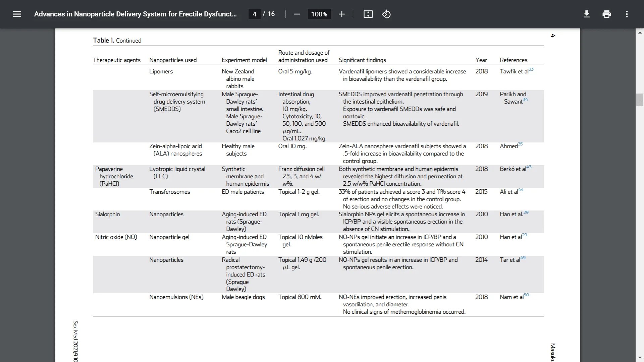Click the 'Topical 800 mM.' cell
644x362 pixels.
tap(300, 297)
